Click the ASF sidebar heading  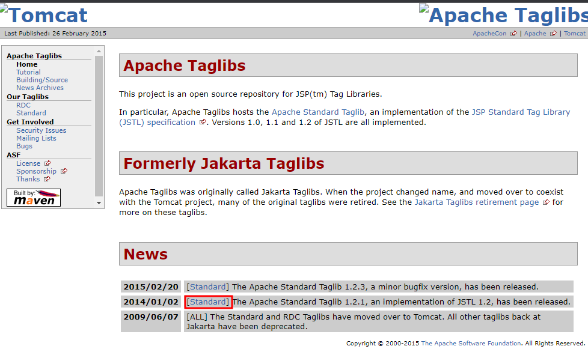point(13,155)
